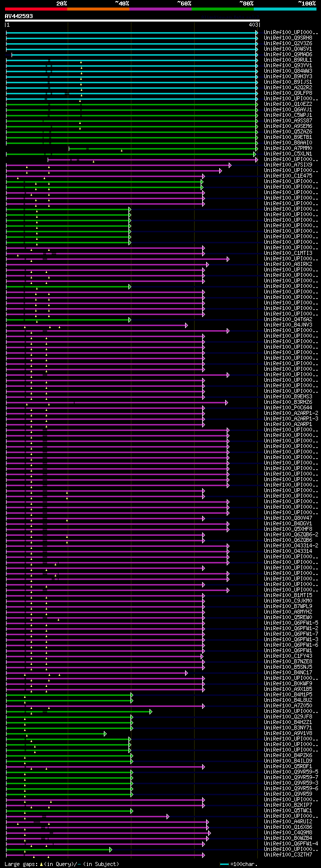Open hit UniRef100_B4PZK6

click(x=288, y=755)
